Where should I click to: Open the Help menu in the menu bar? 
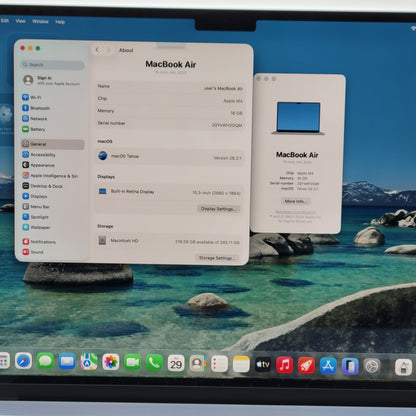click(x=60, y=22)
